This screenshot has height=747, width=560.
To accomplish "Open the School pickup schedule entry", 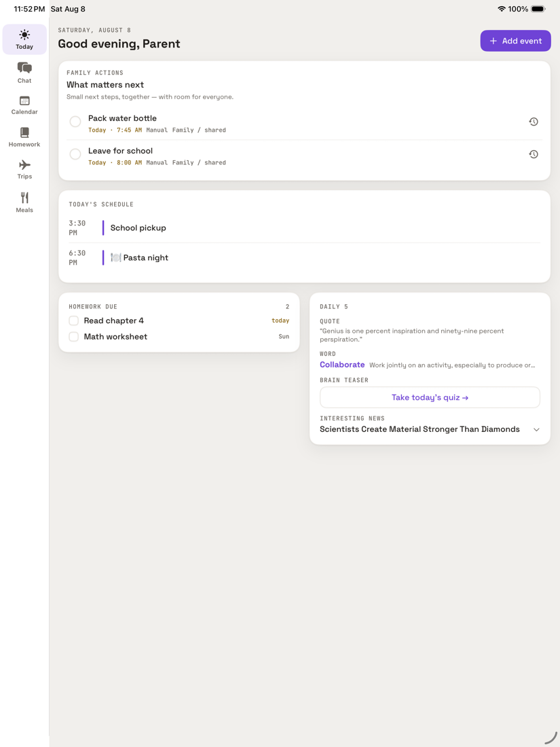I will [304, 227].
